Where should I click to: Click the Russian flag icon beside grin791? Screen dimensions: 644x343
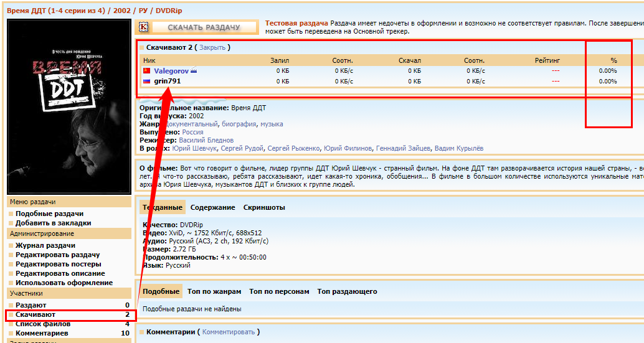146,81
